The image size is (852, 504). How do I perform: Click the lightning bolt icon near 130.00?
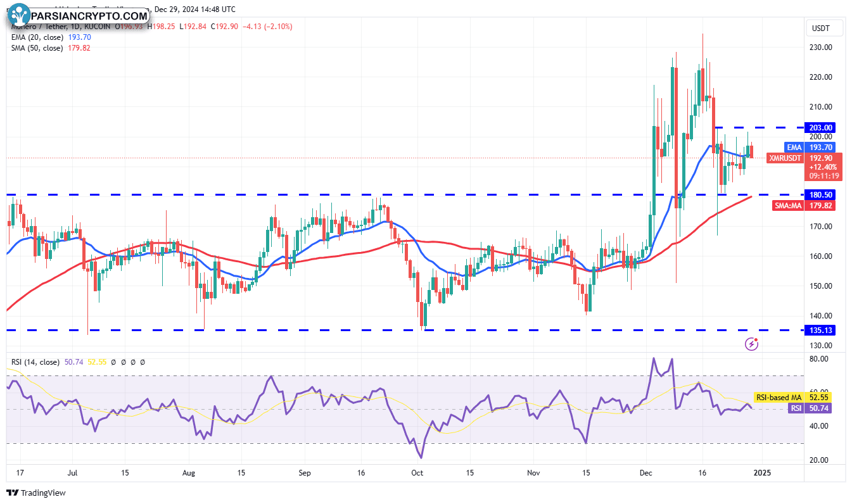point(752,344)
